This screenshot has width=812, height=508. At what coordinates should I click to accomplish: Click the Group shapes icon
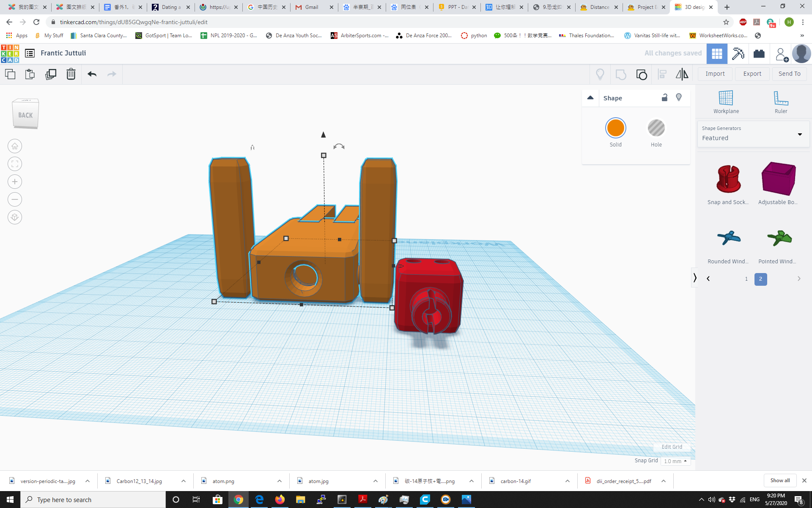pos(621,75)
